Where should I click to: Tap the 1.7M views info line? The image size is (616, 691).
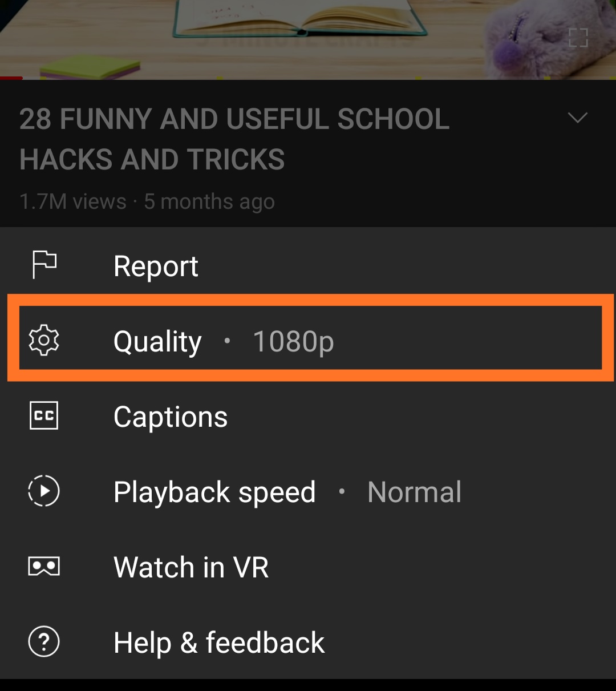pyautogui.click(x=147, y=201)
